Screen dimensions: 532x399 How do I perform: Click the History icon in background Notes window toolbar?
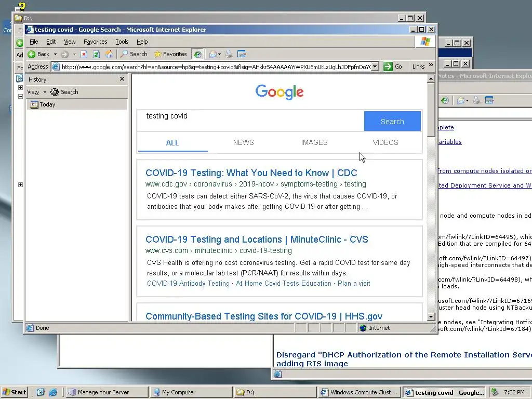click(445, 100)
